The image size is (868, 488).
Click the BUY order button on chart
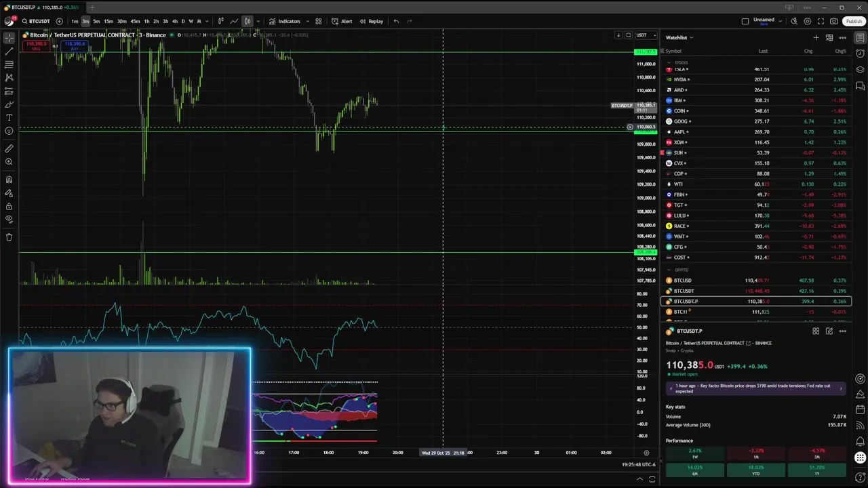pos(75,46)
